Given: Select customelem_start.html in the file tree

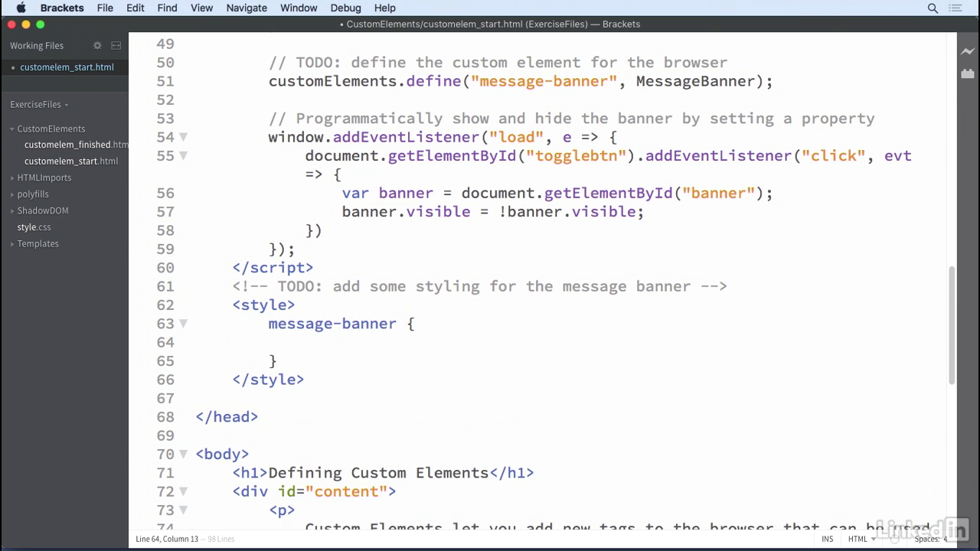Looking at the screenshot, I should tap(71, 161).
